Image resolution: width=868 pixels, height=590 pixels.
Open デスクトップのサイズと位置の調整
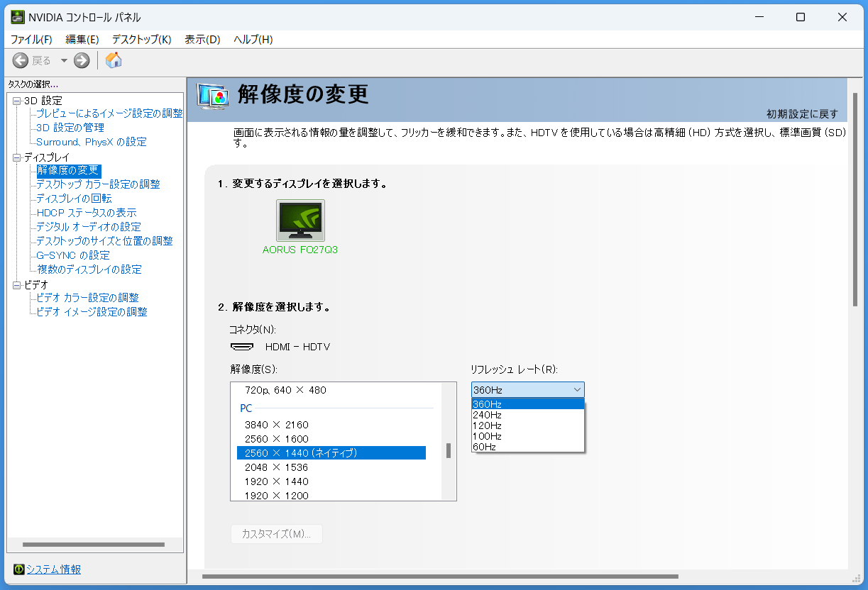point(104,241)
